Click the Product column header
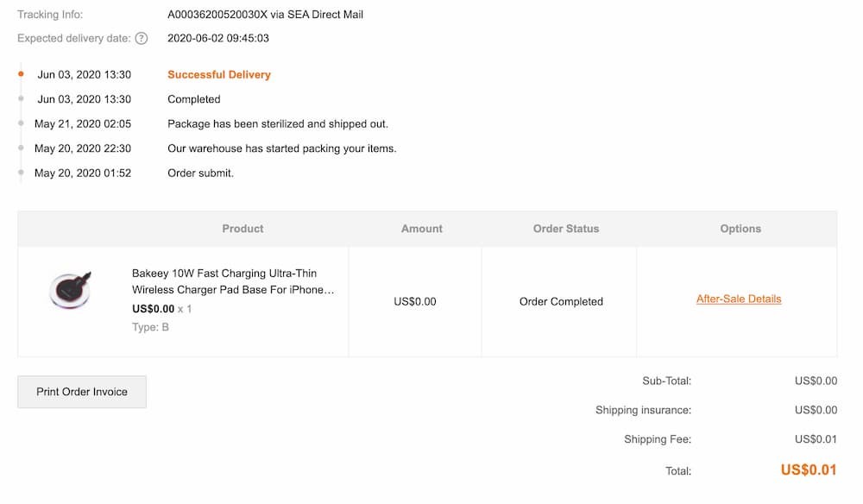 (243, 229)
